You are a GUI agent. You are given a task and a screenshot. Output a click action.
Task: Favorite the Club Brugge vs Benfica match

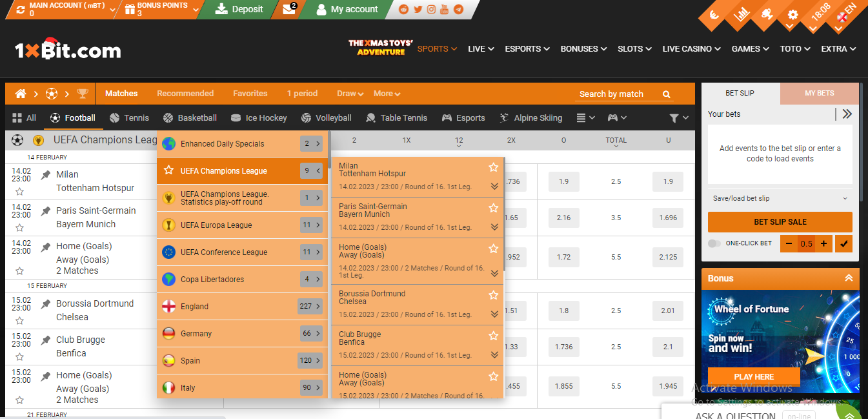pos(494,336)
